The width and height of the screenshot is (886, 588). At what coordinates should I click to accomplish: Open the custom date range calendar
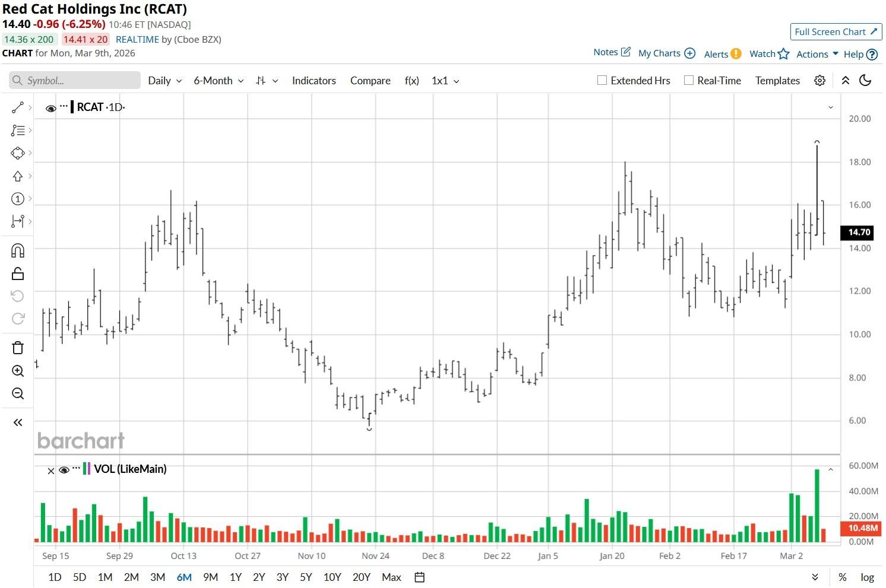pos(419,577)
